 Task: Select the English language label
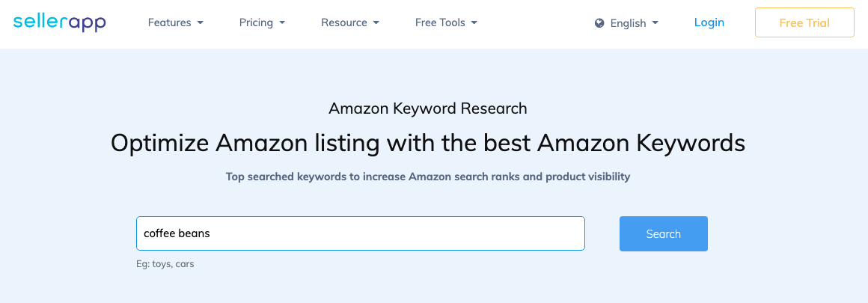pos(628,23)
